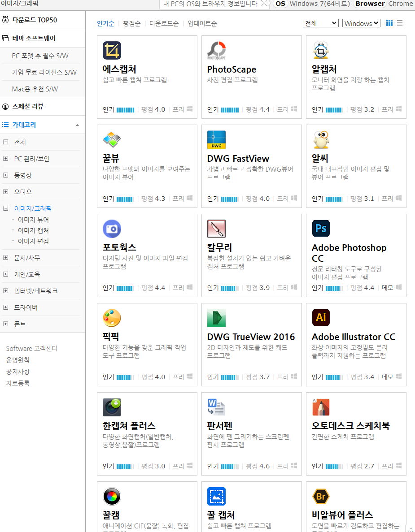Open the 한캡쳐 플러스 icon
The height and width of the screenshot is (532, 415).
pos(112,407)
